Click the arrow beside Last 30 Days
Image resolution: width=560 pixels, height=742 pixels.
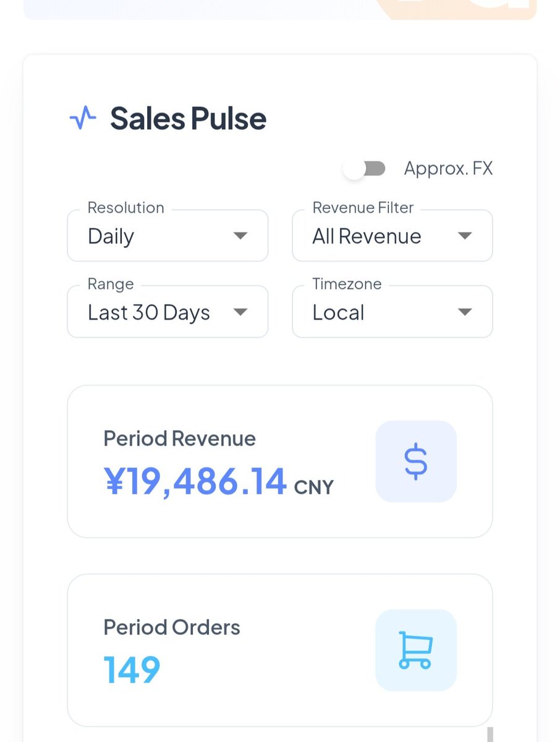tap(240, 312)
